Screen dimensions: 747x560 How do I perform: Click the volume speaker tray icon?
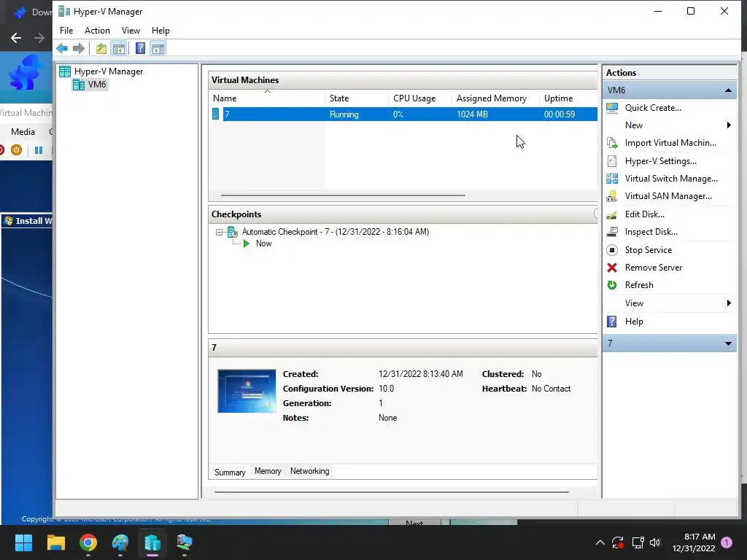click(655, 542)
